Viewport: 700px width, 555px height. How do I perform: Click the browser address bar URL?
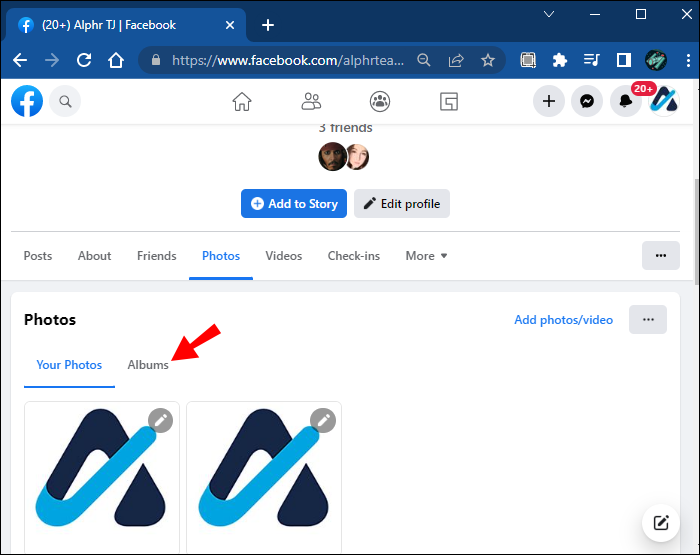(x=288, y=60)
